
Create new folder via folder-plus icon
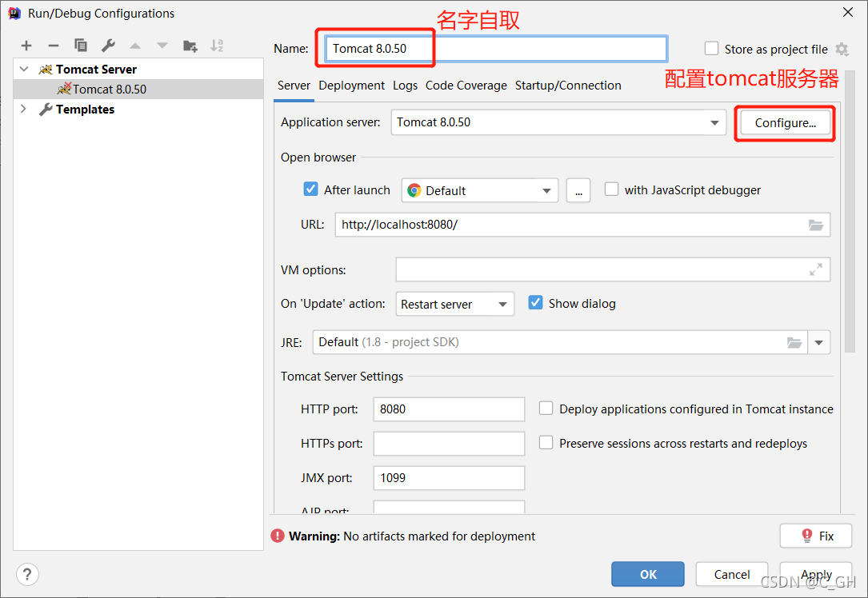click(190, 46)
